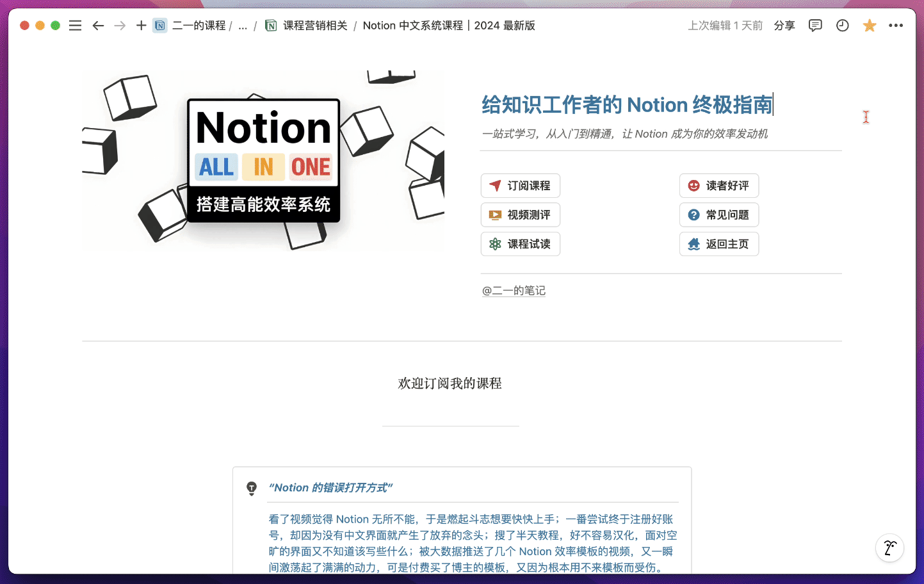924x584 pixels.
Task: Toggle the favorite star icon
Action: (870, 26)
